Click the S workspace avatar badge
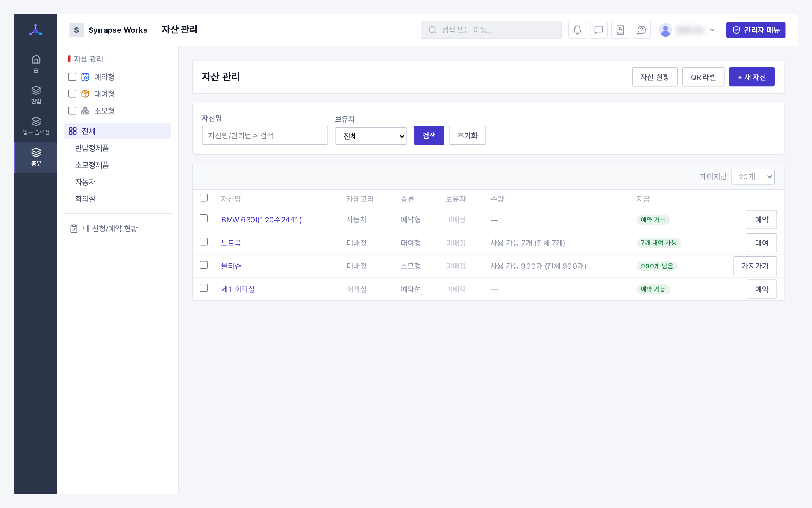812x508 pixels. [76, 30]
